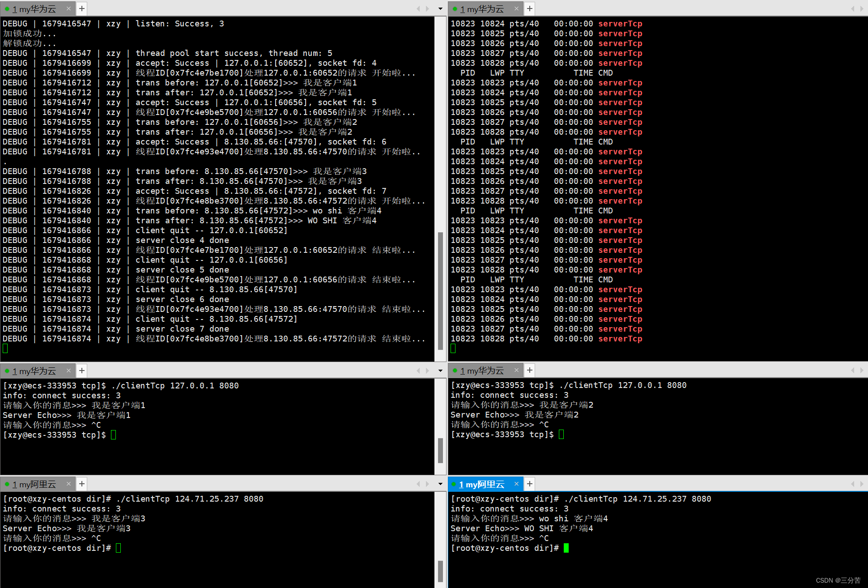The image size is (868, 588).
Task: Open the tab list dropdown of the 客户端3 pane
Action: pos(440,484)
